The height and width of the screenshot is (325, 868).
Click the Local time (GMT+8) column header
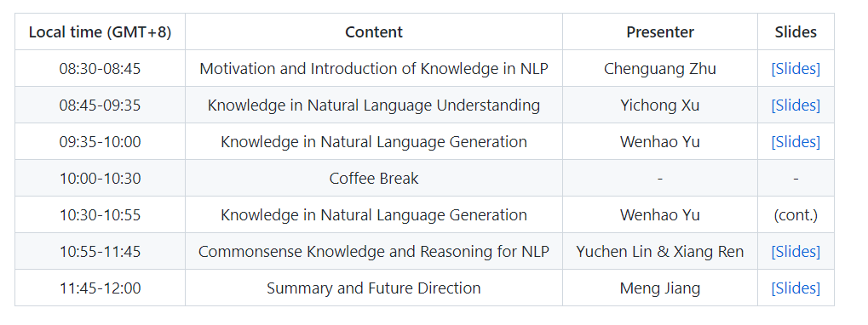(x=101, y=32)
